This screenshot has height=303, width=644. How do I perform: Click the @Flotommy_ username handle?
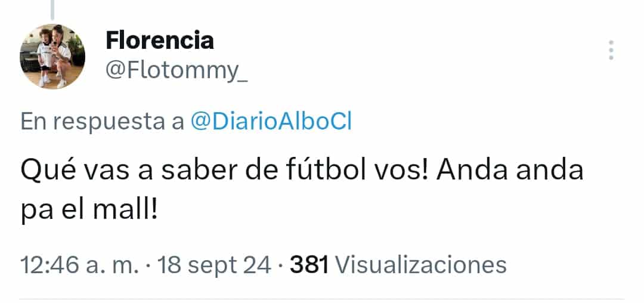[177, 72]
